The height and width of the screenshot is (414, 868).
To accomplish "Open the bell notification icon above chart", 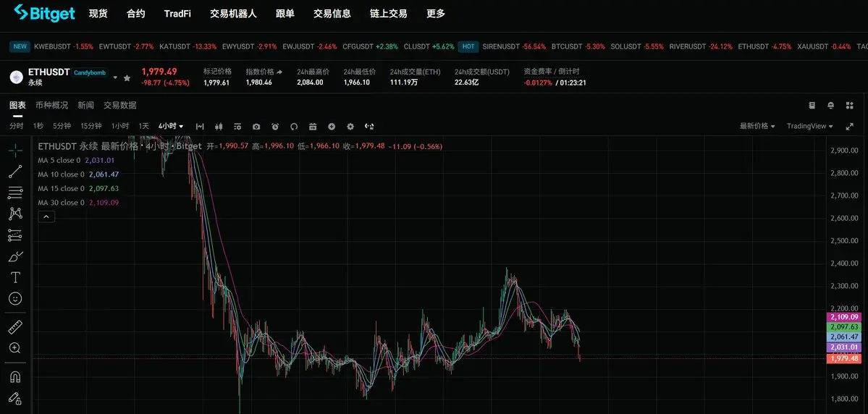I will click(831, 105).
